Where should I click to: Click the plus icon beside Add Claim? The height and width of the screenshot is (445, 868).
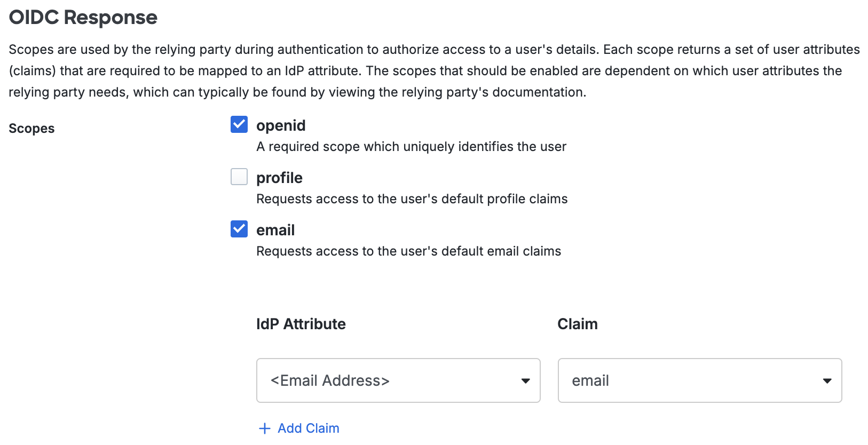coord(264,428)
